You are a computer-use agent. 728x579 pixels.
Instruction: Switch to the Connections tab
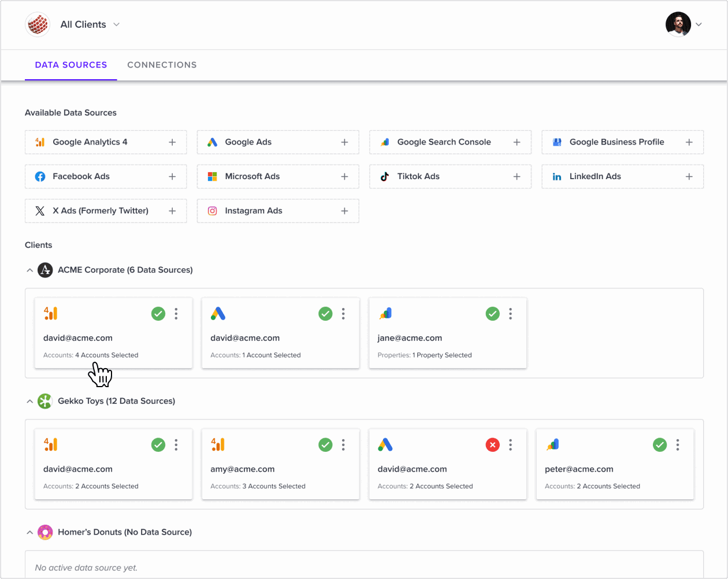[x=162, y=65]
